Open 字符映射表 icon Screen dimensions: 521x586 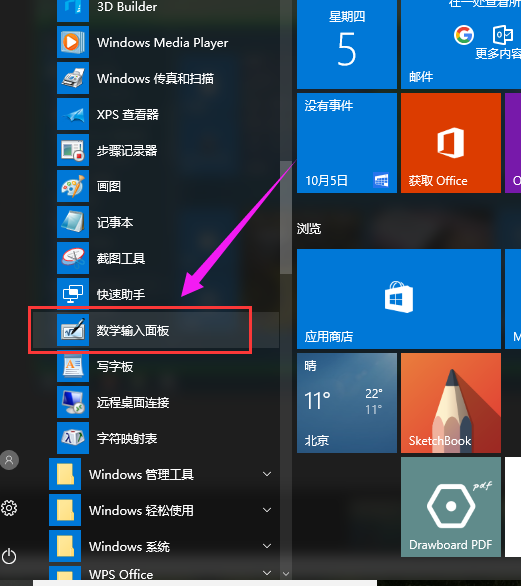click(x=73, y=438)
